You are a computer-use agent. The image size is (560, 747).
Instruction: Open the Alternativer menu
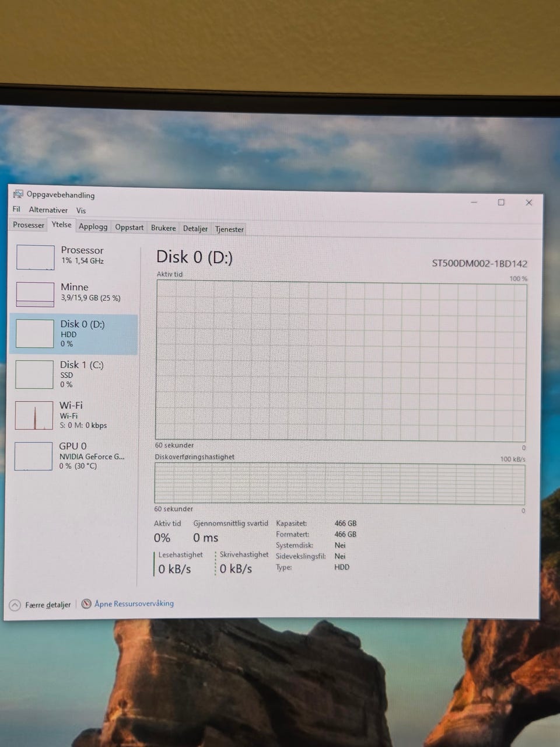point(48,210)
